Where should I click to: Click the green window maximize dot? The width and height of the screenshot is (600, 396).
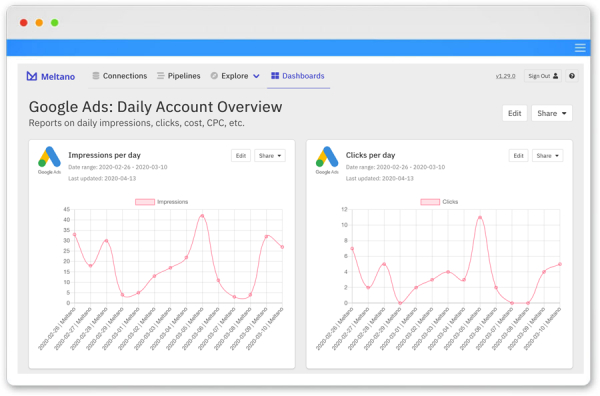point(55,23)
